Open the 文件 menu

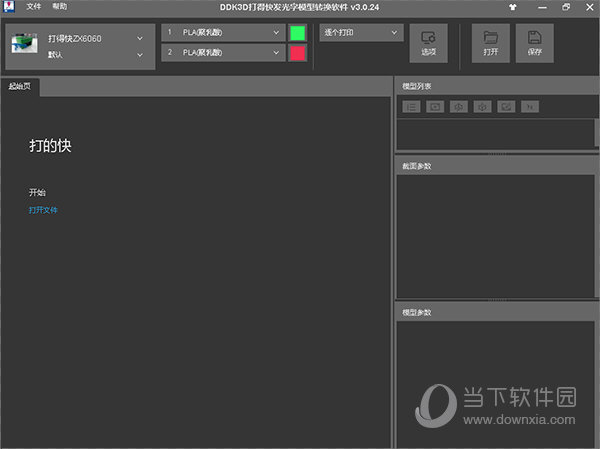35,7
